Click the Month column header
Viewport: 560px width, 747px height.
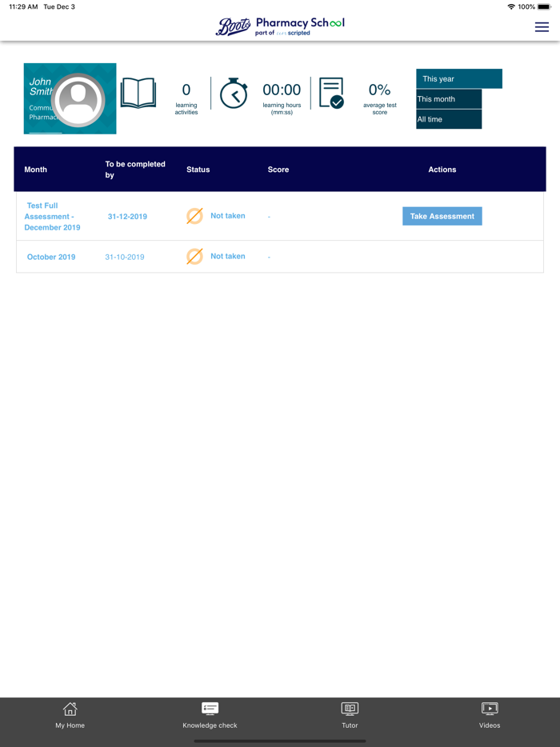(x=36, y=170)
